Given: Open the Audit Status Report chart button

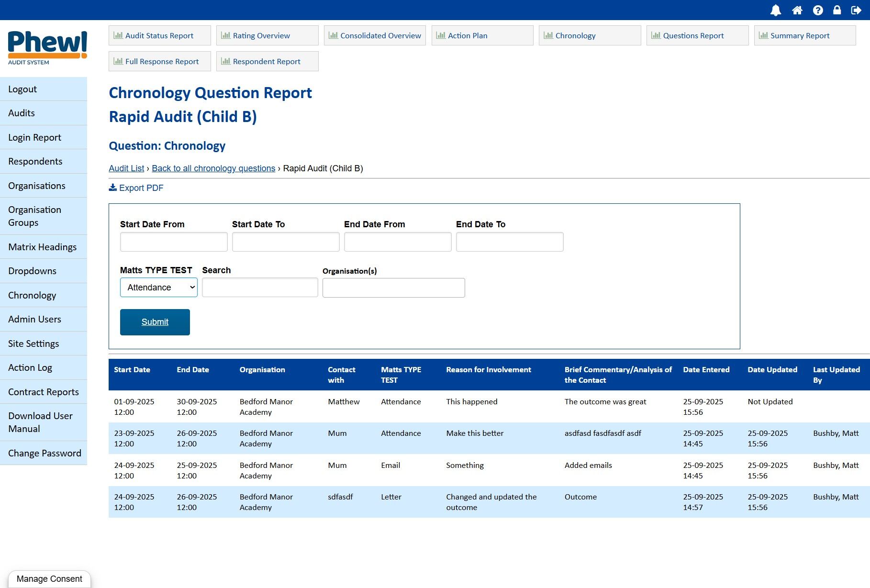Looking at the screenshot, I should click(159, 35).
